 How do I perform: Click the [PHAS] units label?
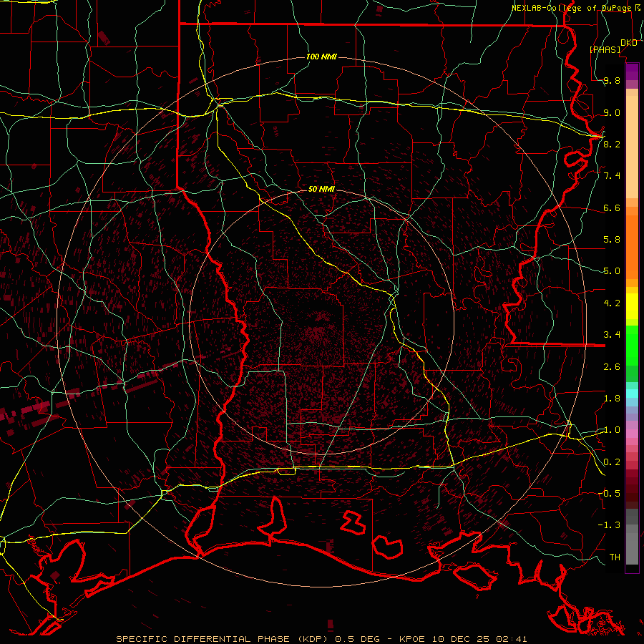click(605, 49)
